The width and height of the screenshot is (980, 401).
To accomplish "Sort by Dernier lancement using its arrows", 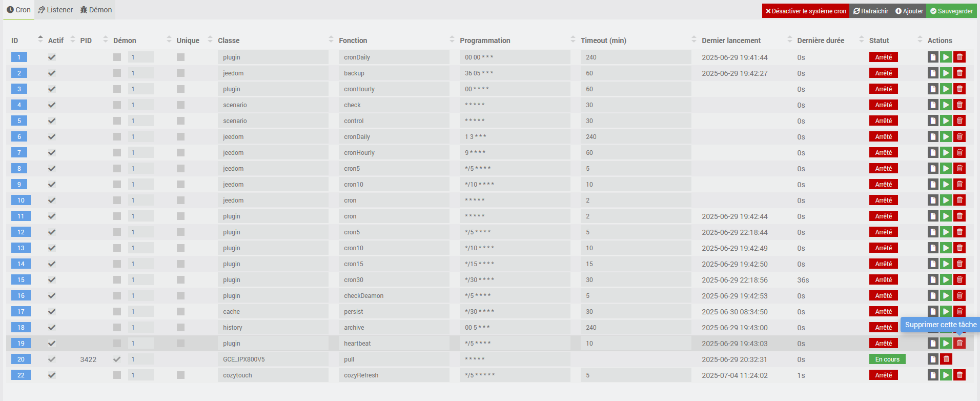I will (790, 39).
